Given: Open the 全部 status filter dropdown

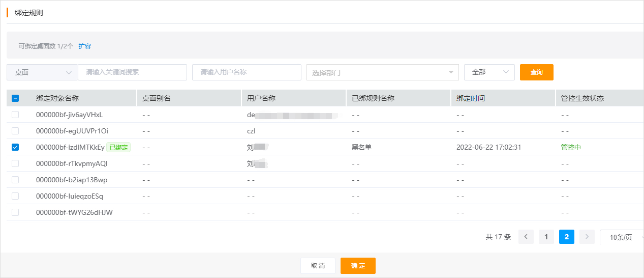Looking at the screenshot, I should (489, 72).
